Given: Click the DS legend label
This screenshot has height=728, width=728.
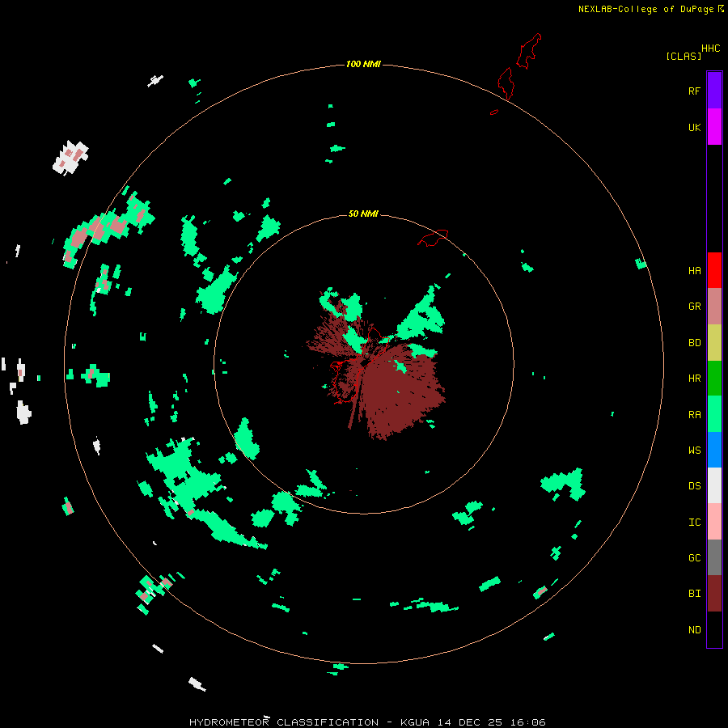Looking at the screenshot, I should [x=694, y=486].
